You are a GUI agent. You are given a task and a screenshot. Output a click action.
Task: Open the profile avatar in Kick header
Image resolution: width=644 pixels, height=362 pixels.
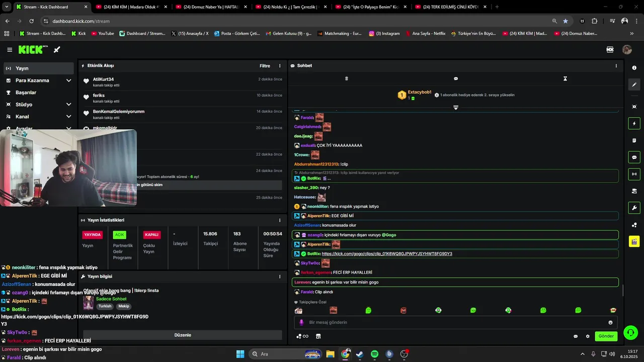(627, 50)
